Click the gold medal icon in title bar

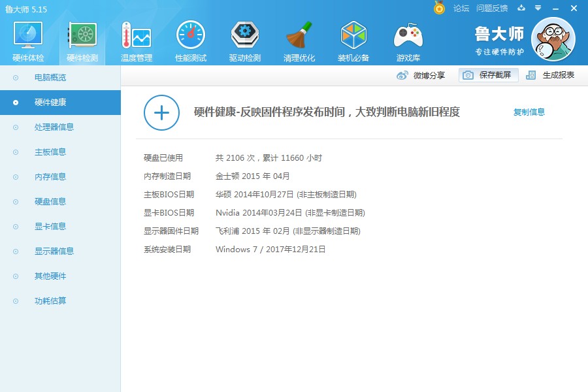point(439,8)
